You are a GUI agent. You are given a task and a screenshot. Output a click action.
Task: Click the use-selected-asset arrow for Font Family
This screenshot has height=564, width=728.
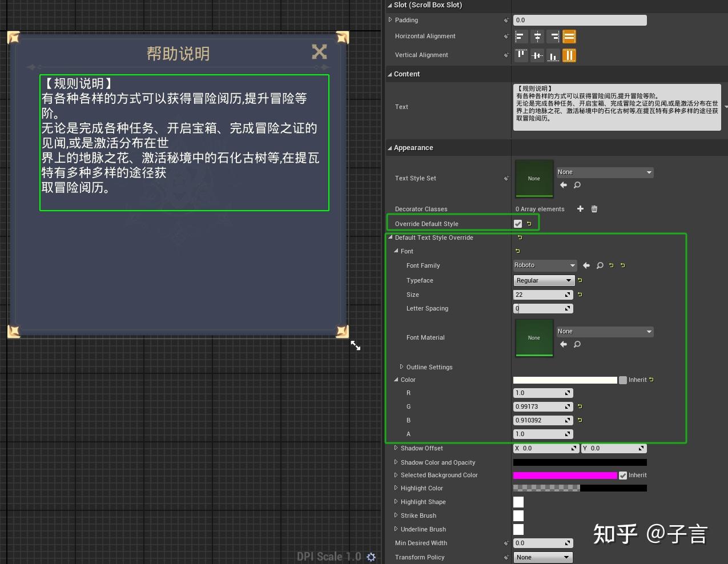click(x=586, y=265)
